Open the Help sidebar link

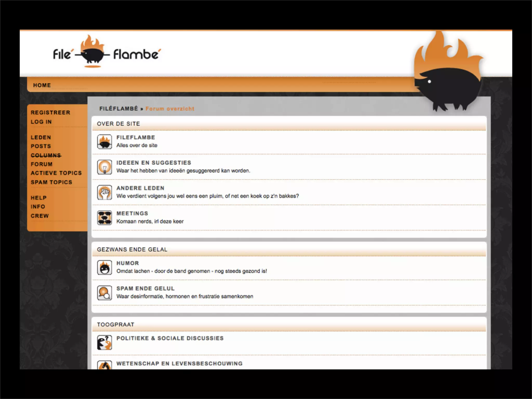click(39, 198)
